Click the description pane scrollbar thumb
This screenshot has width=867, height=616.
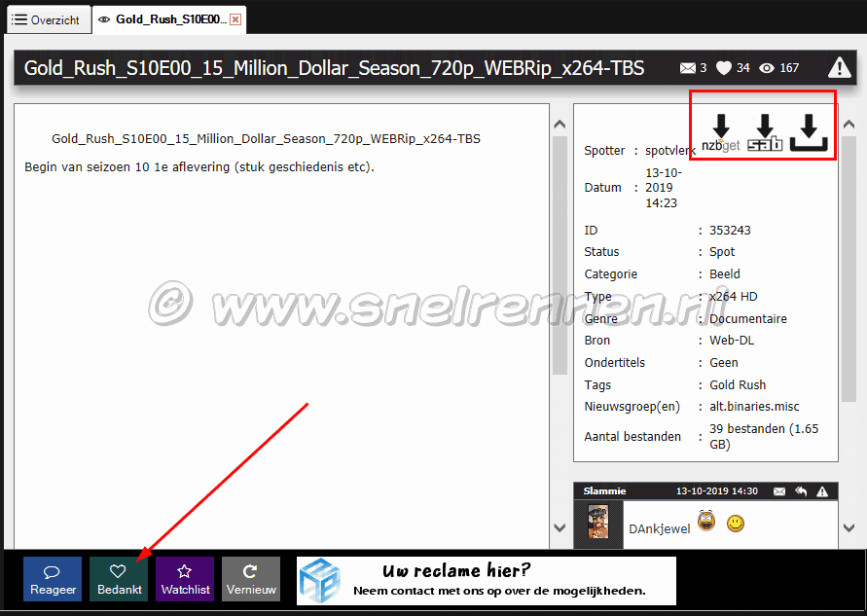coord(560,255)
